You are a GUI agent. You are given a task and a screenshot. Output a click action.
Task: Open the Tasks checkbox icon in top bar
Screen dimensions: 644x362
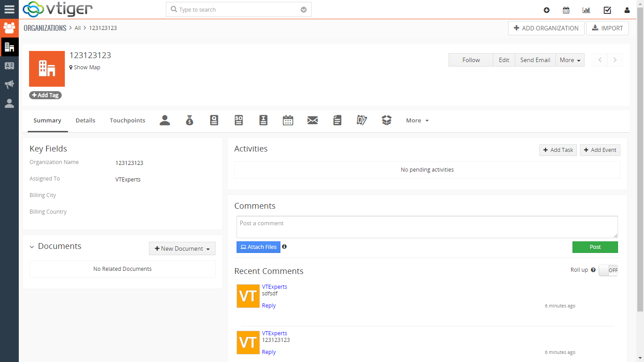coord(607,10)
